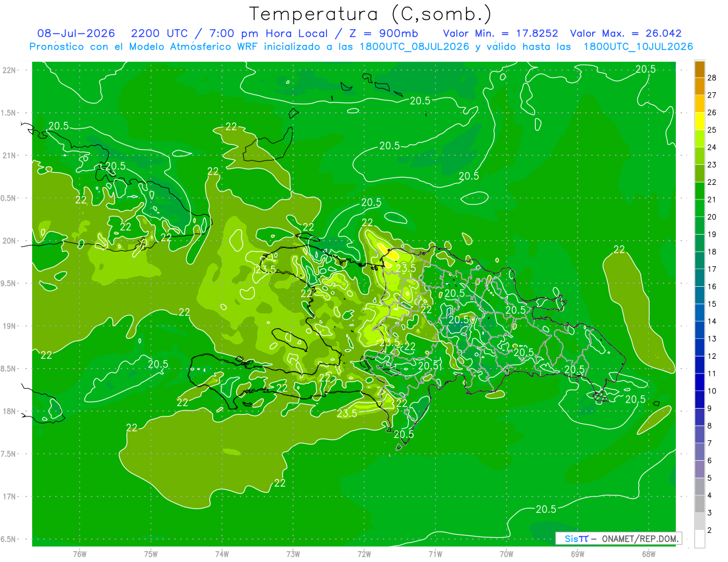Pick the purple swatch between 5 and 6
Screen dimensions: 728x562
(699, 470)
